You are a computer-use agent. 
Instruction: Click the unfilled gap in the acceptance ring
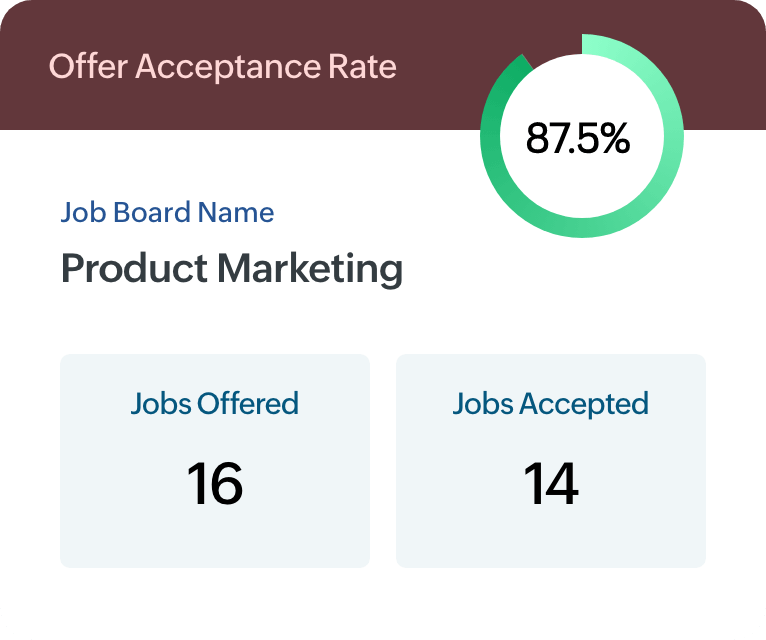pyautogui.click(x=553, y=47)
